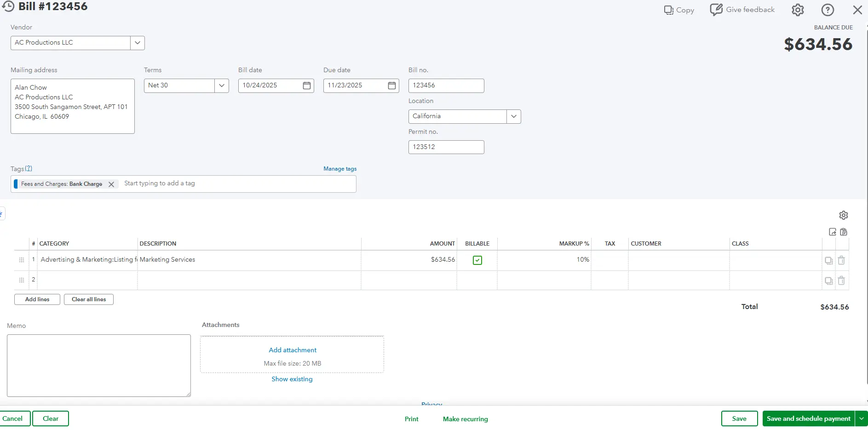Duplicate line 1 using its copy icon
This screenshot has width=868, height=430.
pyautogui.click(x=829, y=260)
